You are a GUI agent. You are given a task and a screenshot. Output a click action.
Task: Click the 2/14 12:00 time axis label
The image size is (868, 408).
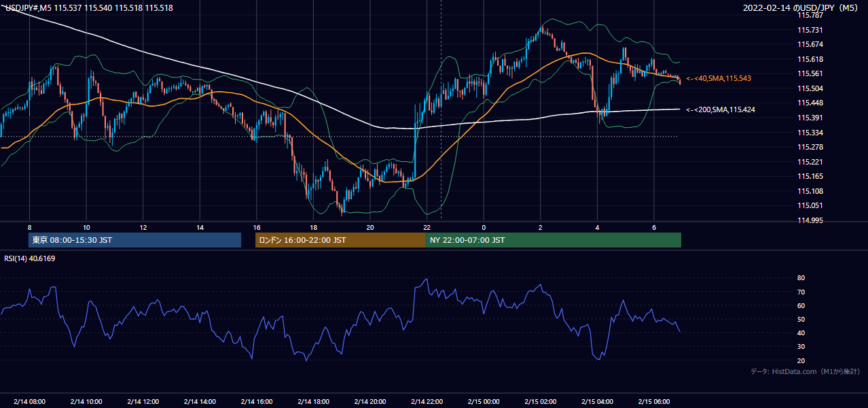pyautogui.click(x=143, y=401)
